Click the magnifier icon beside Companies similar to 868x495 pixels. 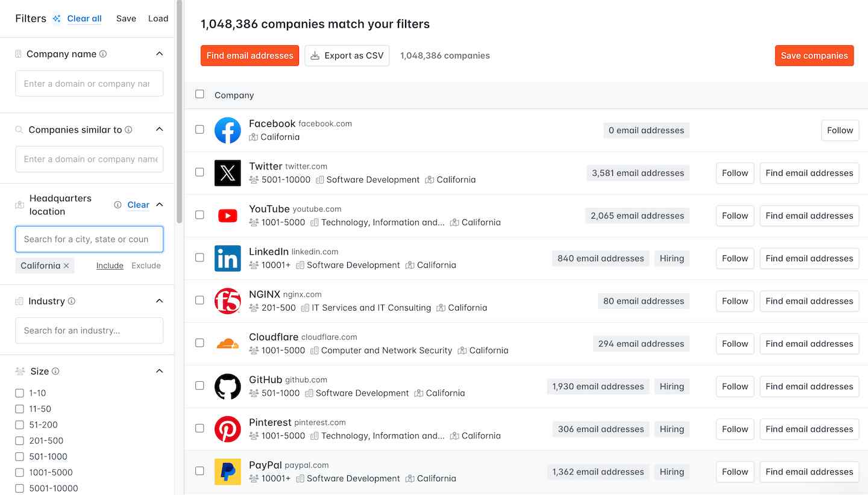point(19,129)
